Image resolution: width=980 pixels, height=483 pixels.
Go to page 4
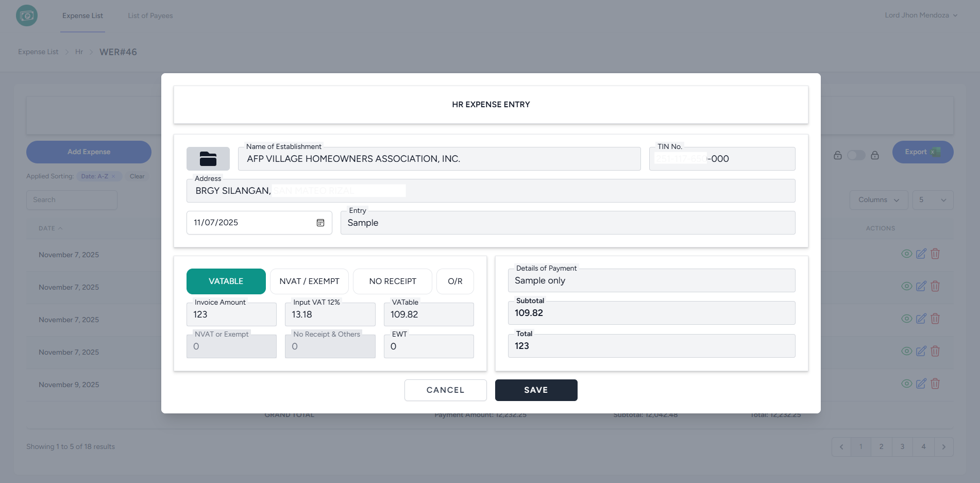click(x=923, y=447)
